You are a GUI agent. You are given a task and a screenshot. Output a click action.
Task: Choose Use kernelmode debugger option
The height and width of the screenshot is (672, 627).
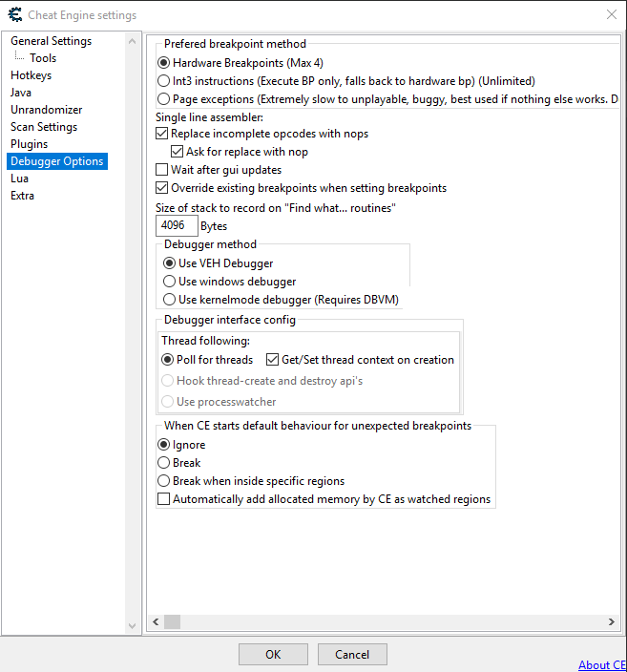pyautogui.click(x=169, y=300)
